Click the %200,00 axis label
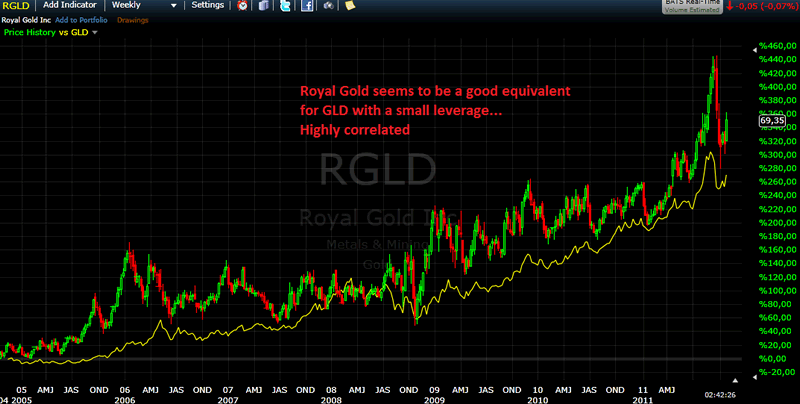800x404 pixels. click(777, 222)
